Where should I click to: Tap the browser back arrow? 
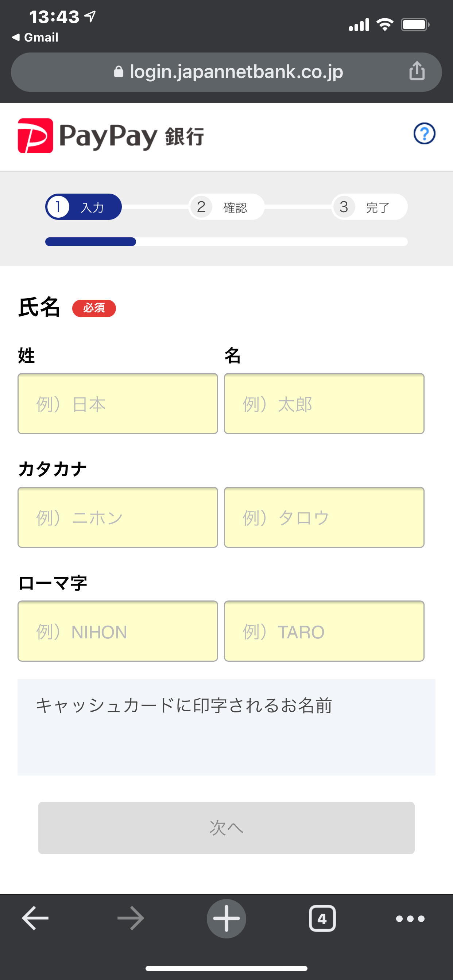point(35,918)
